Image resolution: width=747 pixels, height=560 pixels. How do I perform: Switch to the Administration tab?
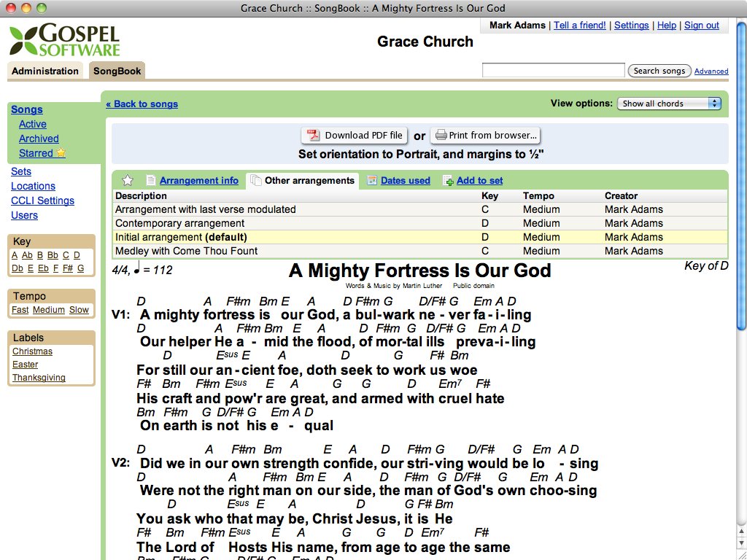coord(45,71)
